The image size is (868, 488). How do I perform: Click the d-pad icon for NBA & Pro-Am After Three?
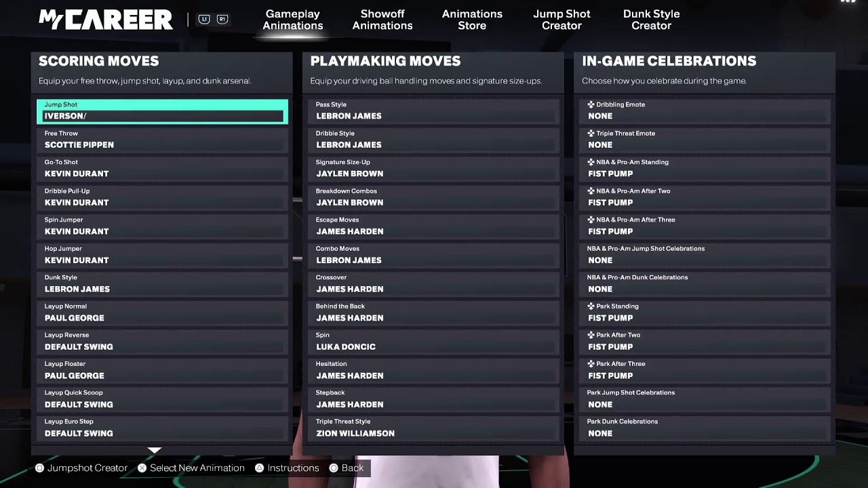point(591,220)
